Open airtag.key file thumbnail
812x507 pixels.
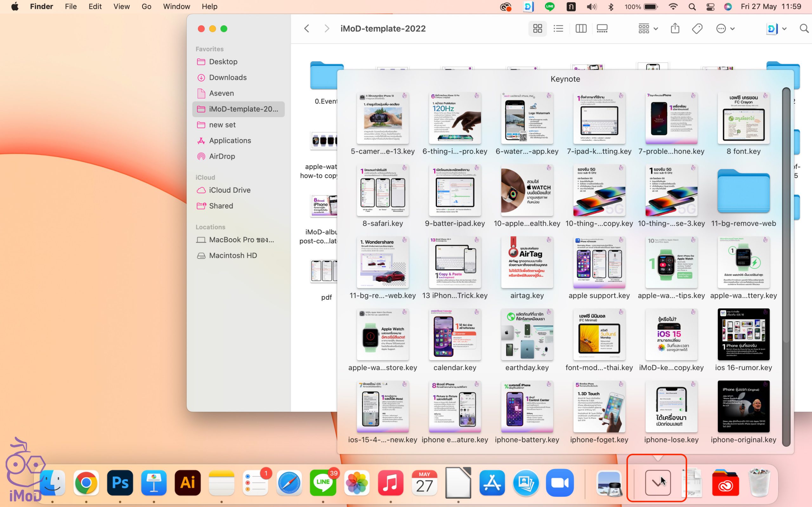(527, 263)
